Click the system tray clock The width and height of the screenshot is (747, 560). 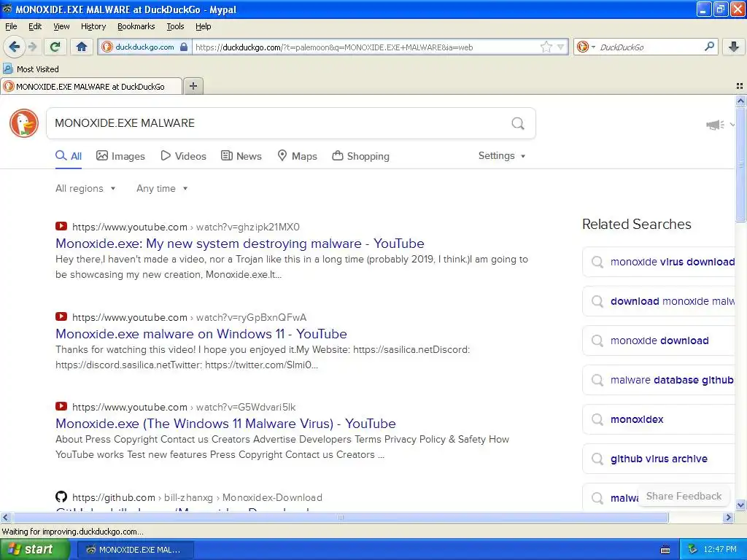click(x=720, y=550)
